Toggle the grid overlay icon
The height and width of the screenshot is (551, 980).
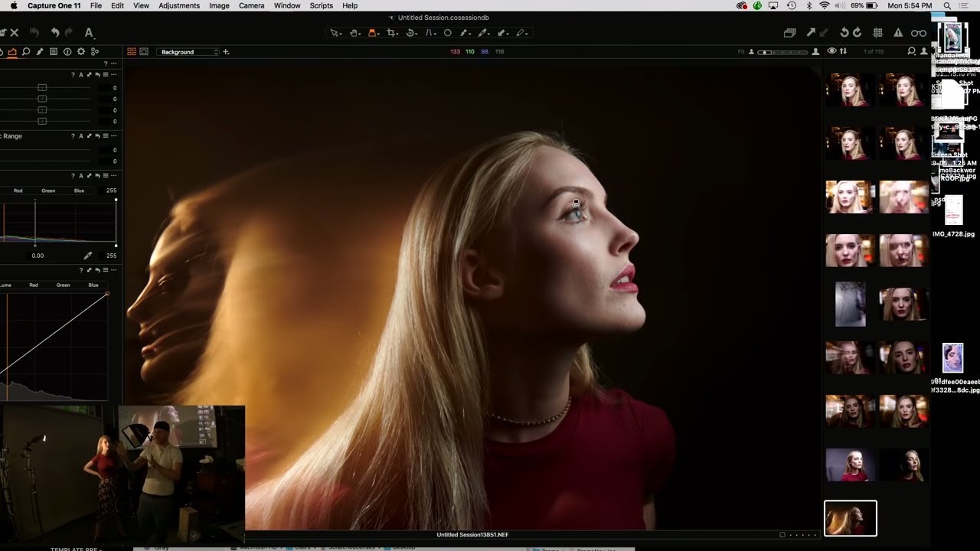coord(878,33)
